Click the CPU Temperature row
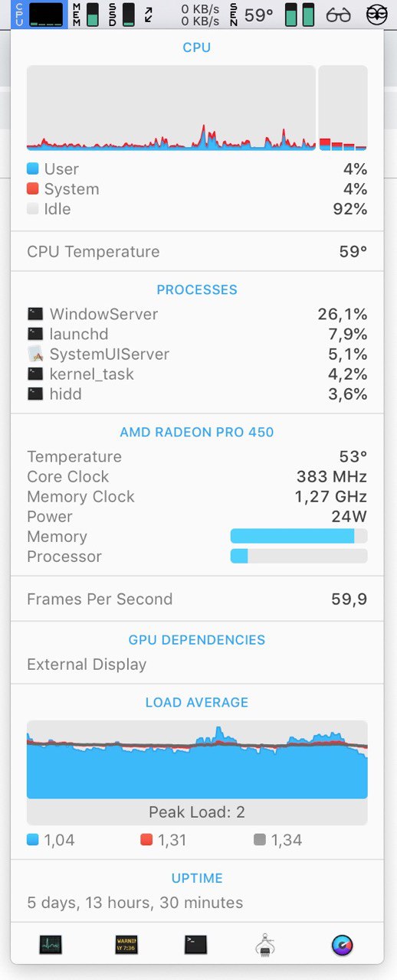Image resolution: width=397 pixels, height=980 pixels. pyautogui.click(x=197, y=252)
